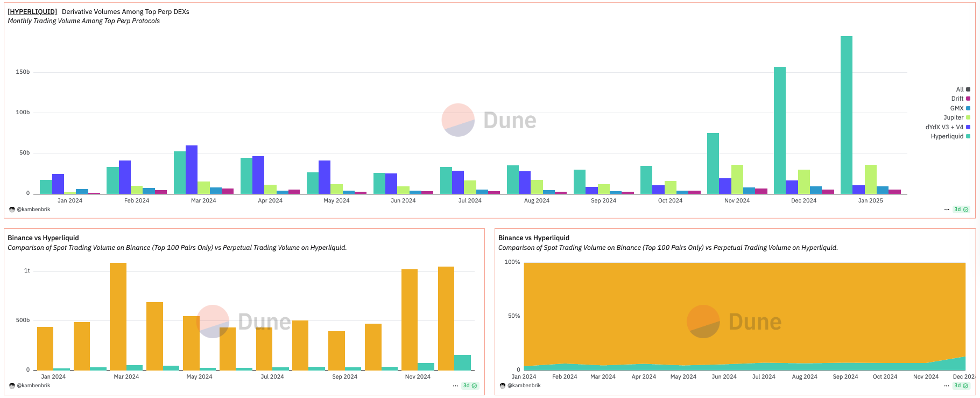Image resolution: width=980 pixels, height=398 pixels.
Task: Click the teal Hyperliquid color swatch in the legend
Action: 968,136
